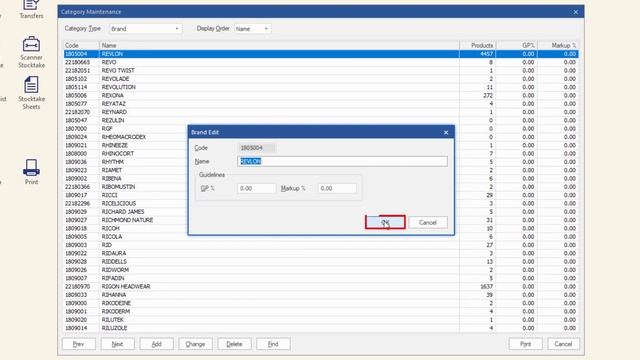Select the REVO row
This screenshot has height=360, width=640.
coord(321,62)
